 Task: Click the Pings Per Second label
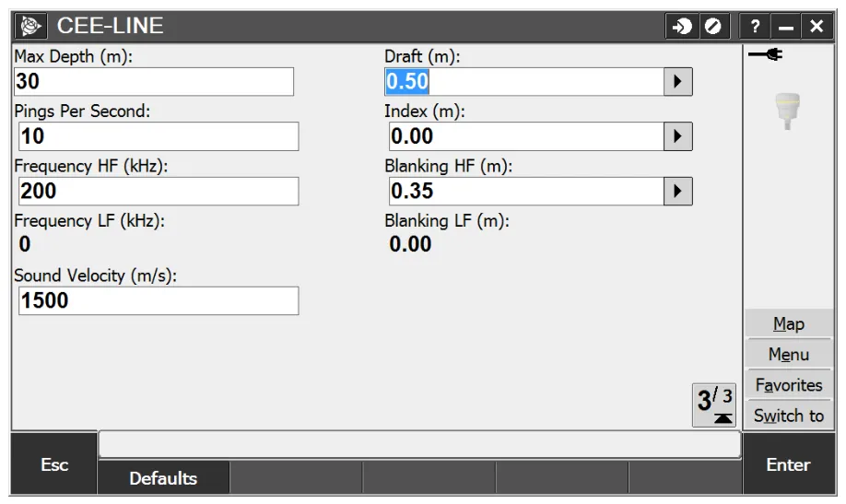tap(82, 111)
